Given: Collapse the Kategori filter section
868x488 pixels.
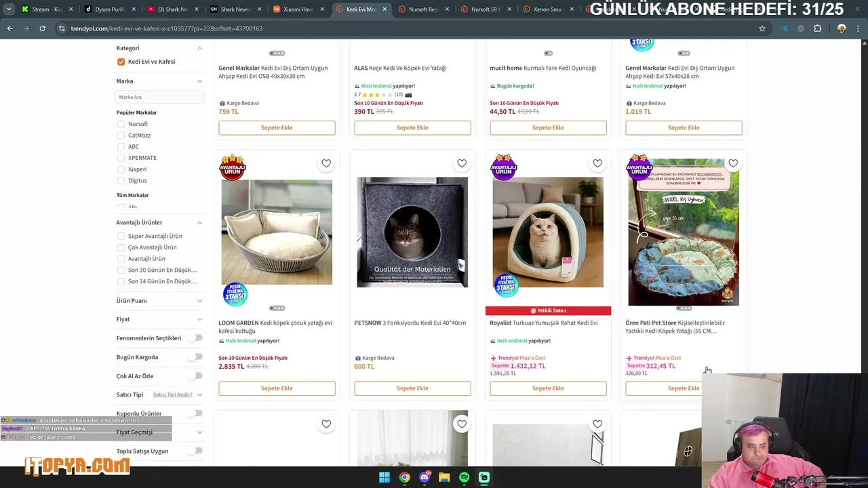Looking at the screenshot, I should 199,48.
